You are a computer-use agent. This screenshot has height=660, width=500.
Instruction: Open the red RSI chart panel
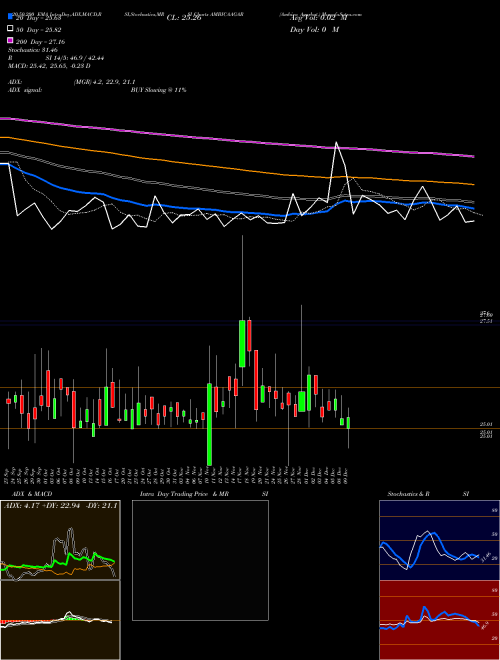(x=439, y=620)
